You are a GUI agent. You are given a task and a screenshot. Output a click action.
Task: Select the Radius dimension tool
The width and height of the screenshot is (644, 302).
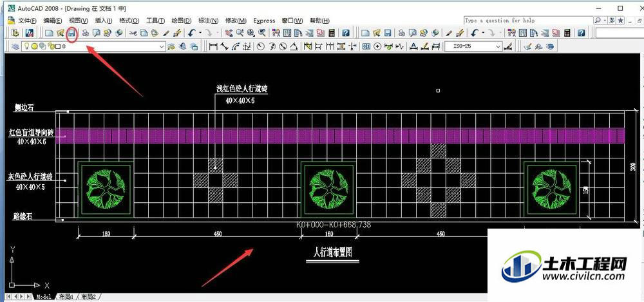[x=260, y=46]
